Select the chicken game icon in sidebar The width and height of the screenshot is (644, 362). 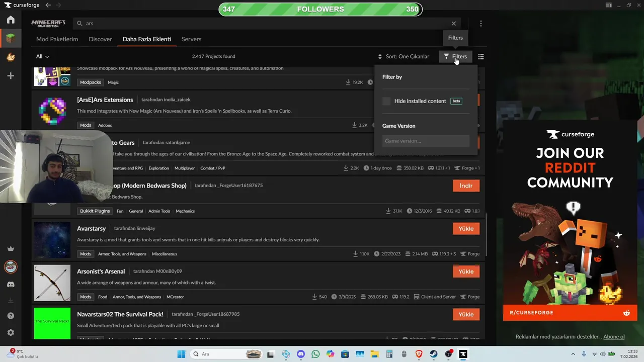(x=11, y=57)
